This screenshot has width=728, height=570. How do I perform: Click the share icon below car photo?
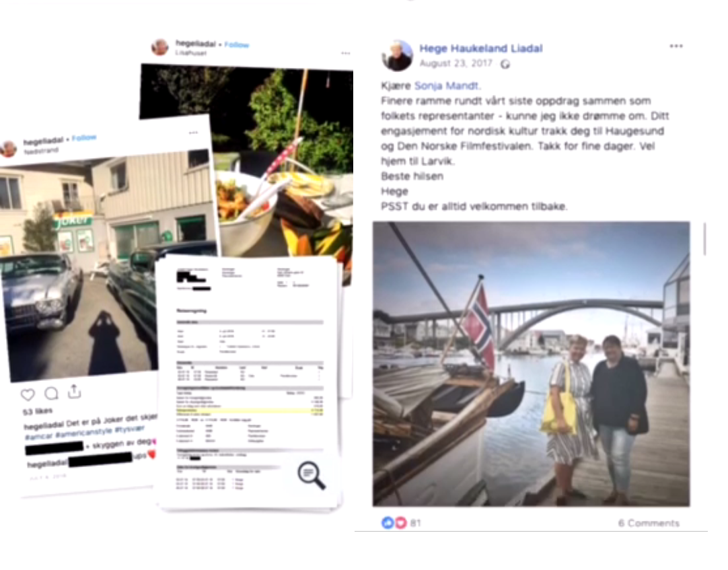pos(74,391)
